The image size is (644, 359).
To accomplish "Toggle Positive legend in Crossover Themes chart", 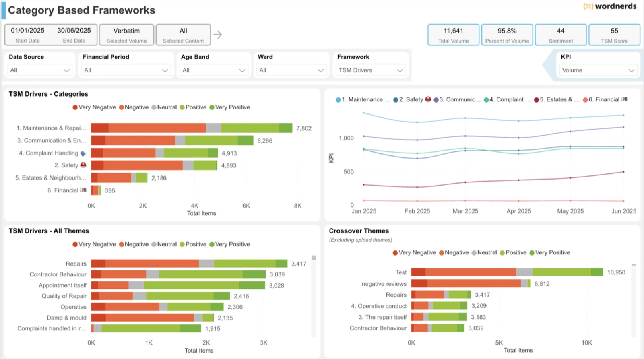I will pos(513,253).
